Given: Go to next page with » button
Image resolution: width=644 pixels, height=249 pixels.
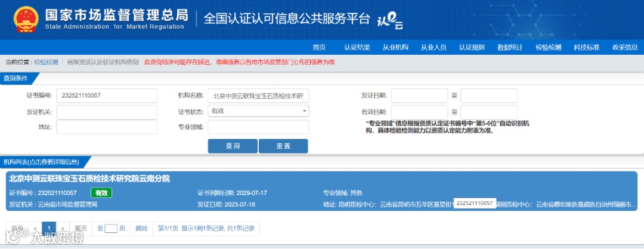Looking at the screenshot, I should click(63, 229).
